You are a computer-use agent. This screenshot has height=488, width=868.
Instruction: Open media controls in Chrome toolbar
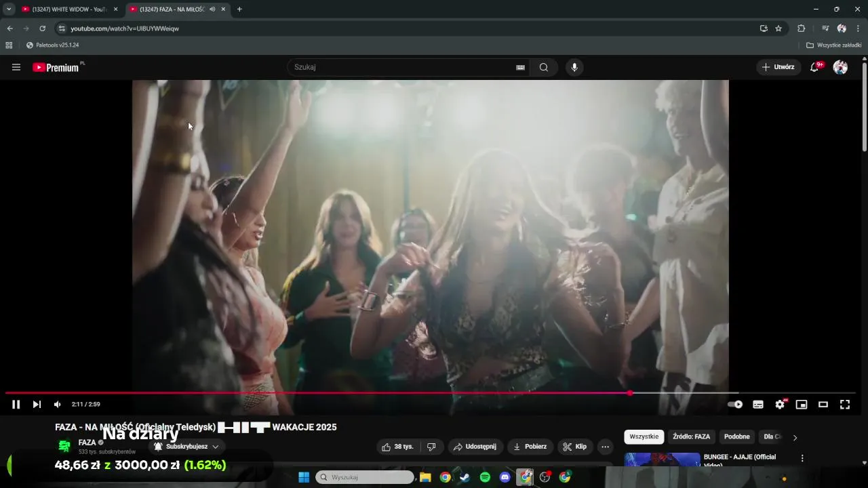(825, 28)
